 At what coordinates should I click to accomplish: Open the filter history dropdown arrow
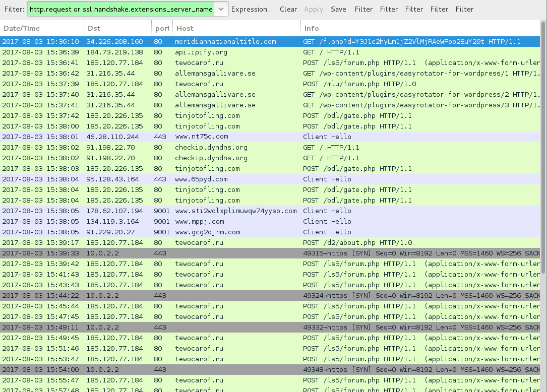coord(221,9)
